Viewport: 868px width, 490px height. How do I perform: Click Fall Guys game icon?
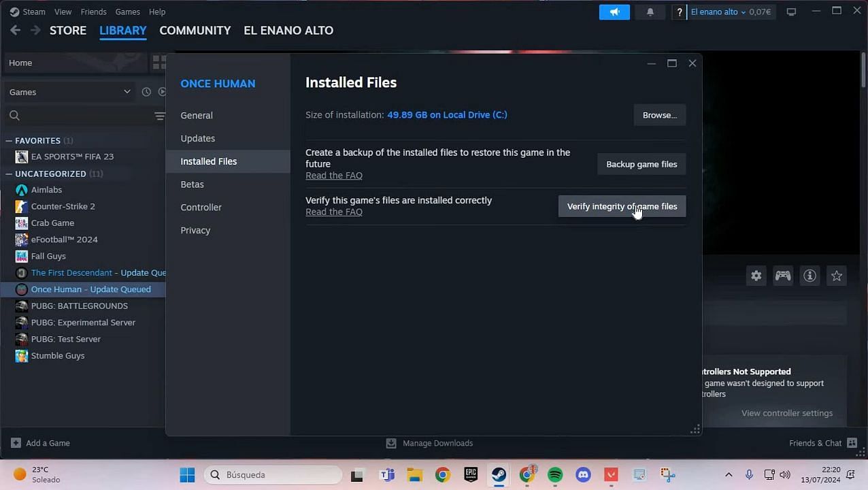point(22,256)
